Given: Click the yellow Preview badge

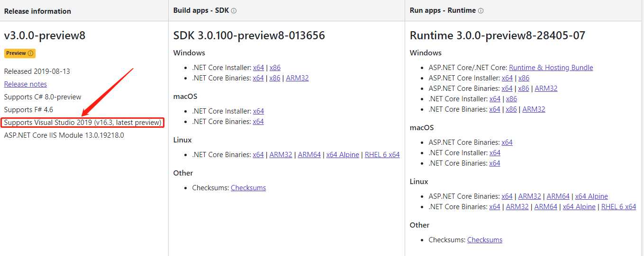Looking at the screenshot, I should [20, 53].
